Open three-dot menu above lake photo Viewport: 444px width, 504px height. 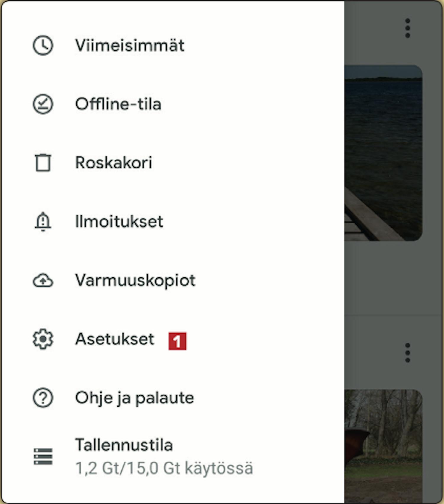pyautogui.click(x=408, y=28)
